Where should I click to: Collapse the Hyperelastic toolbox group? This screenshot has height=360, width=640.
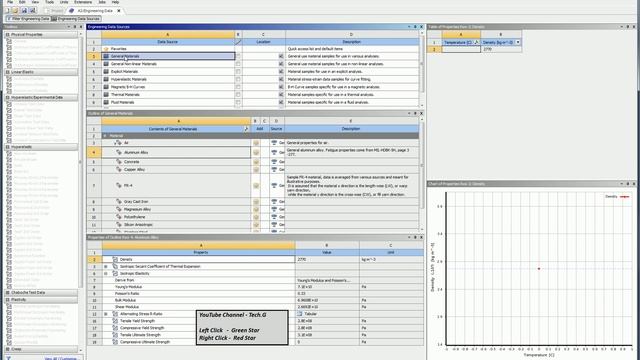(x=7, y=147)
